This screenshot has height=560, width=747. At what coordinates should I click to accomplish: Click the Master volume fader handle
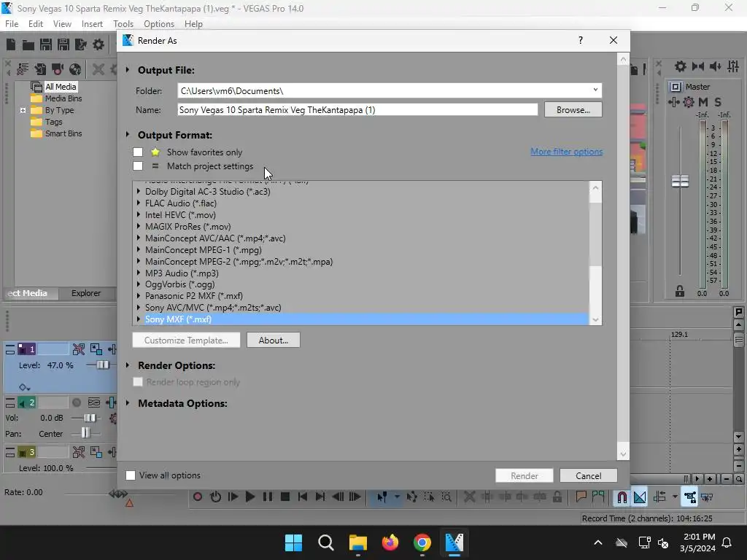coord(680,181)
